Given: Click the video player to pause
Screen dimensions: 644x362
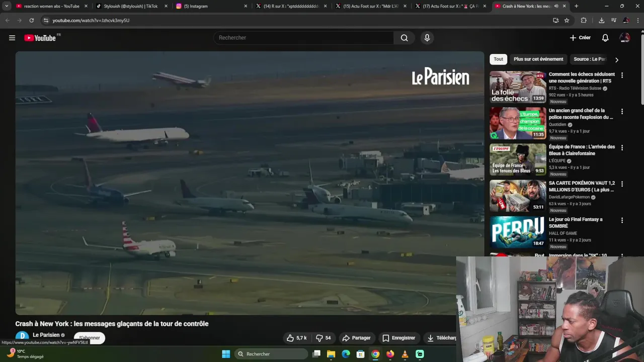Looking at the screenshot, I should pos(250,183).
